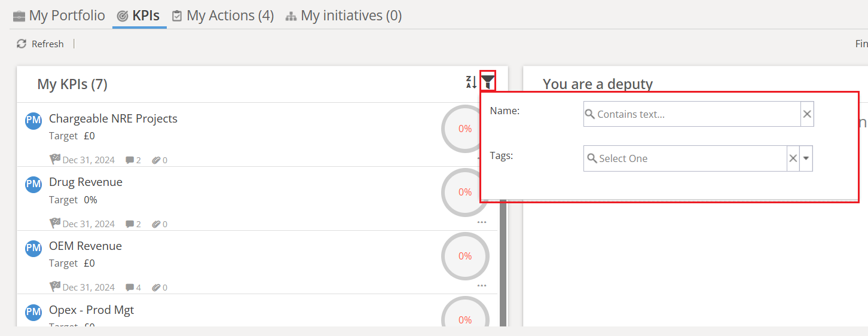Open the Tags dropdown arrow
This screenshot has height=336, width=868.
806,158
